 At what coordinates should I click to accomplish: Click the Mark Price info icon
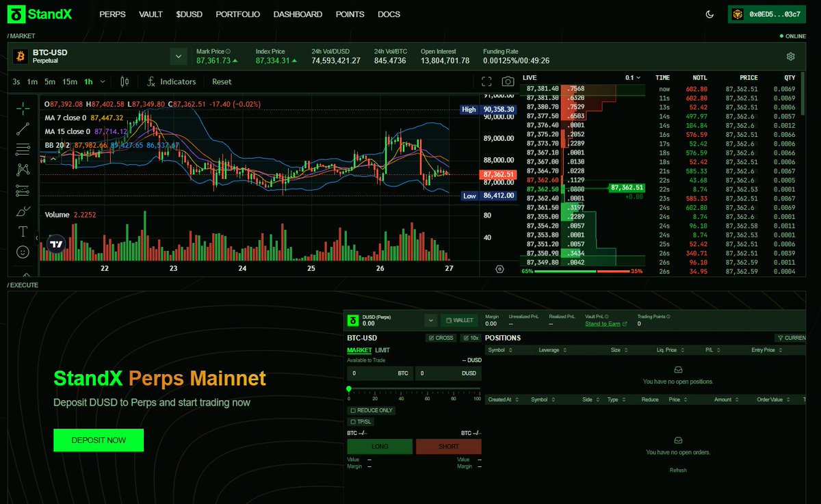pyautogui.click(x=228, y=51)
